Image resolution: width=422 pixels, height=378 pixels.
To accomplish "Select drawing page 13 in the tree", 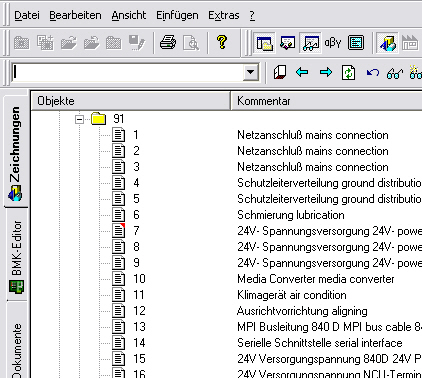I will pyautogui.click(x=139, y=327).
